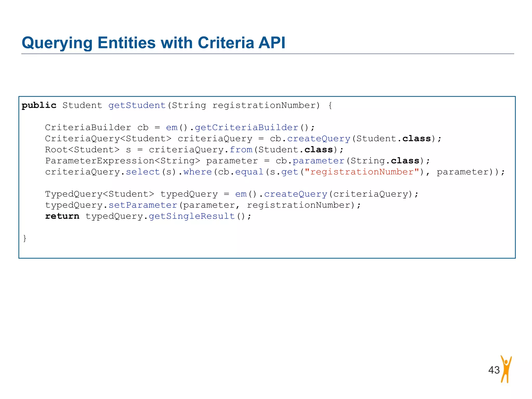Click the blue cb.parameter method call
The image size is (532, 399).
pyautogui.click(x=318, y=161)
